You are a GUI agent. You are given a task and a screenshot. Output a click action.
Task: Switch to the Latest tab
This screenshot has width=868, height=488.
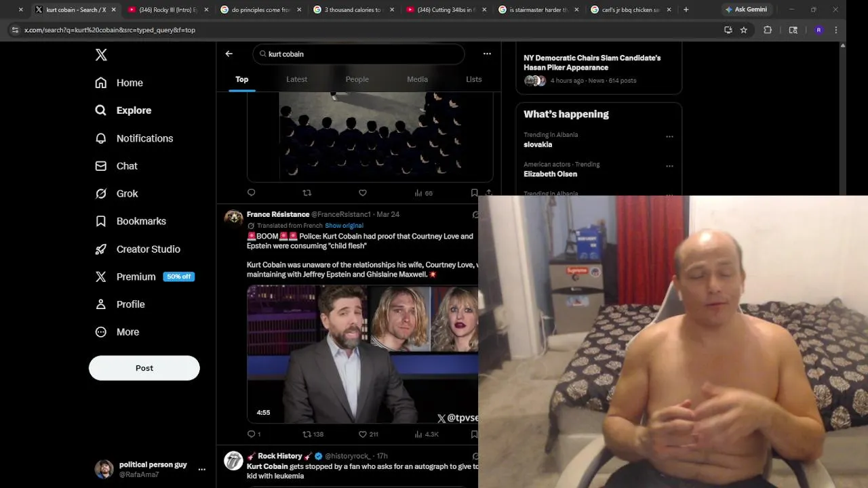(x=297, y=79)
